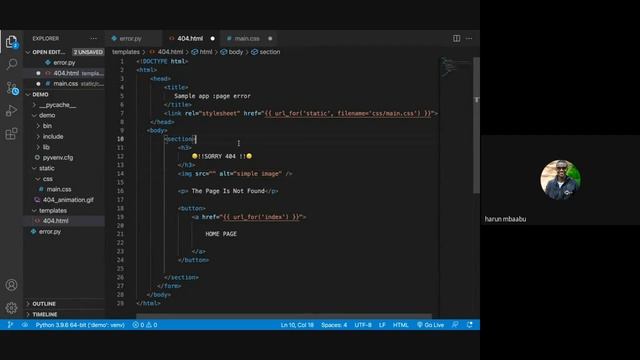Change encoding via UTF-8 indicator

pos(363,325)
